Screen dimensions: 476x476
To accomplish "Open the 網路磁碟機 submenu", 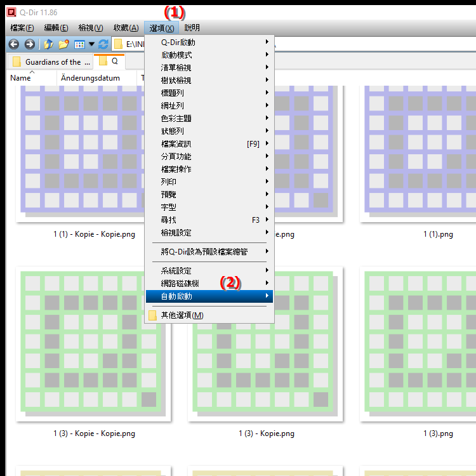I will [x=209, y=284].
